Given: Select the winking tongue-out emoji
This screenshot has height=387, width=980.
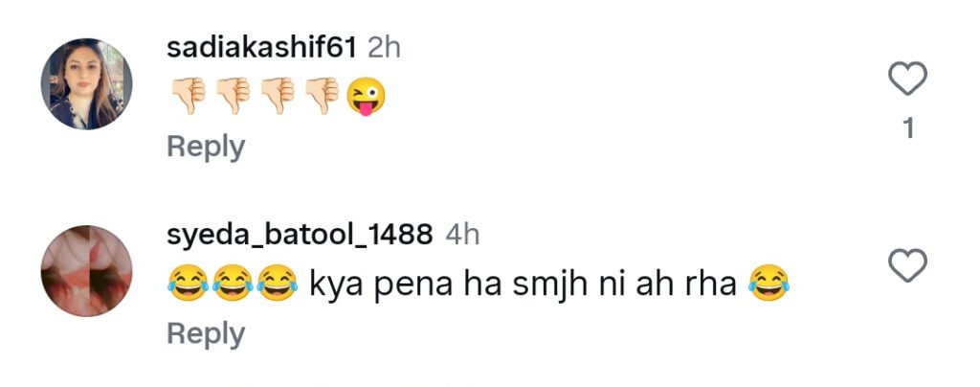Looking at the screenshot, I should pos(367,97).
